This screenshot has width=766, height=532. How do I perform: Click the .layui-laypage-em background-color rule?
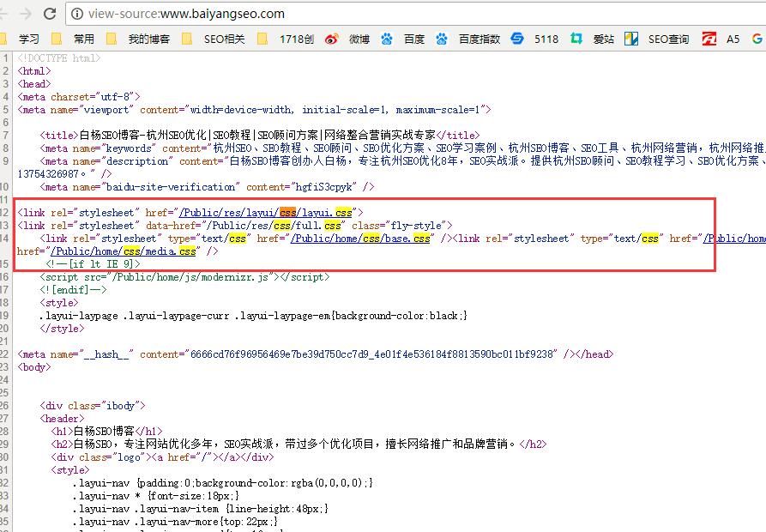click(253, 316)
